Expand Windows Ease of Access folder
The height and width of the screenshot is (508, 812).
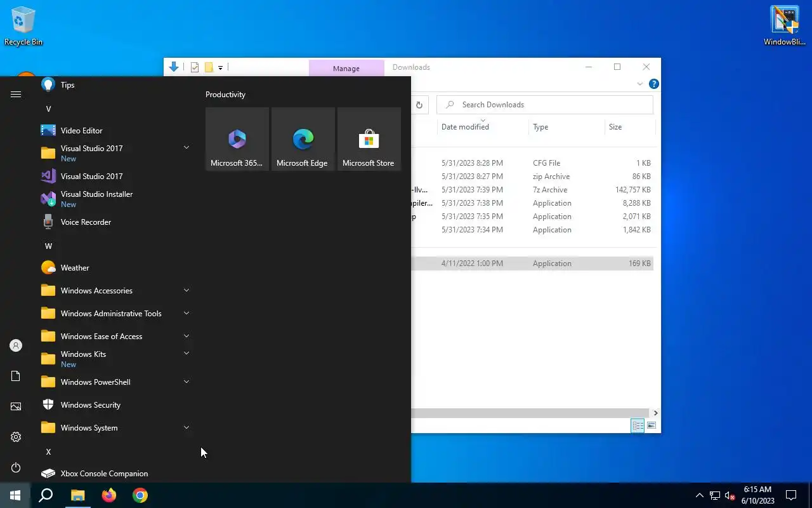coord(187,336)
